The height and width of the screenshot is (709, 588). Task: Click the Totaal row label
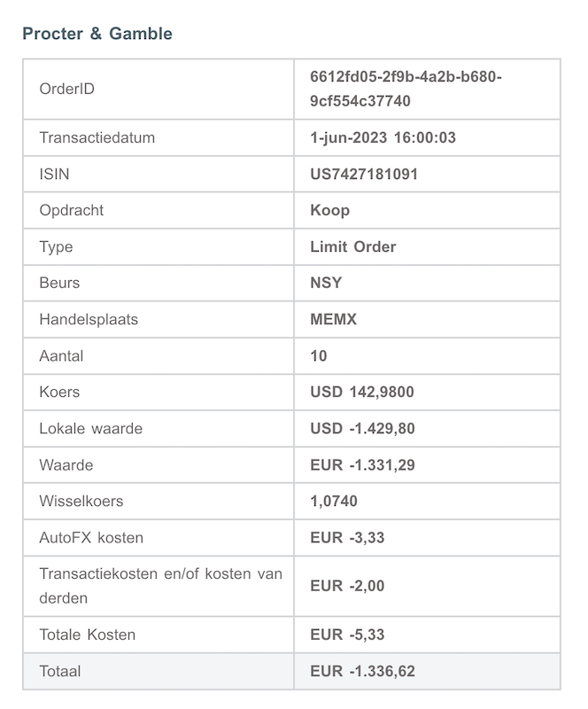[x=60, y=671]
